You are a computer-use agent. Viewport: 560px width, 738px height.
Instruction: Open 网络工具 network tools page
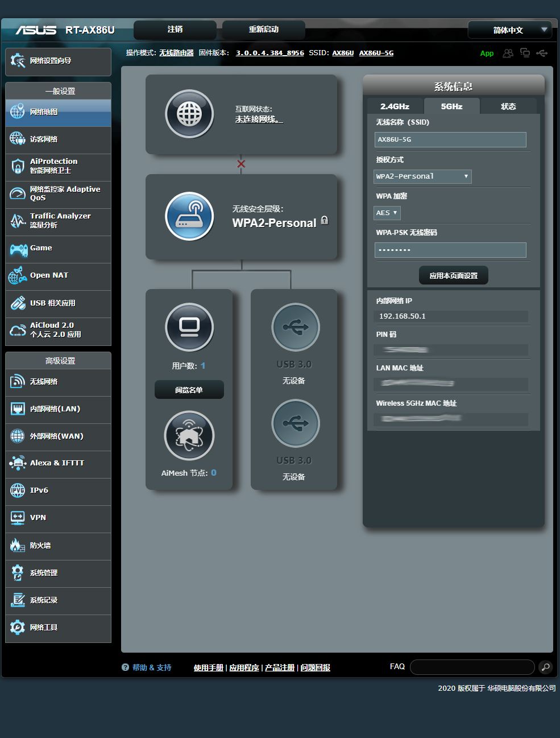click(x=58, y=628)
